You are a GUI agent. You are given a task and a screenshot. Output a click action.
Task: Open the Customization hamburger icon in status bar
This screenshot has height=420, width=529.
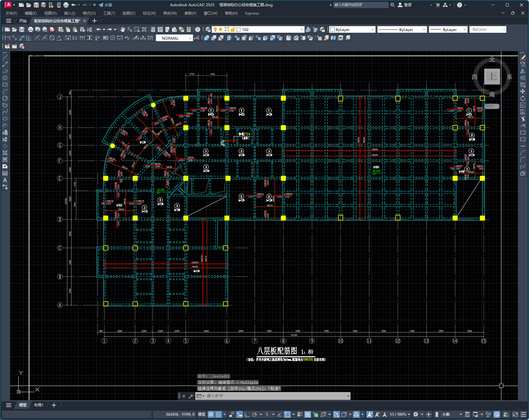tap(523, 414)
